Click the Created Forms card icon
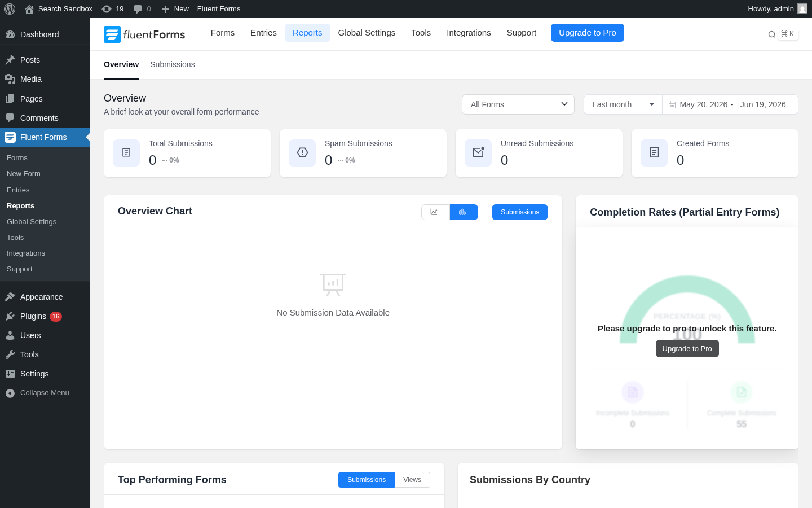 654,153
